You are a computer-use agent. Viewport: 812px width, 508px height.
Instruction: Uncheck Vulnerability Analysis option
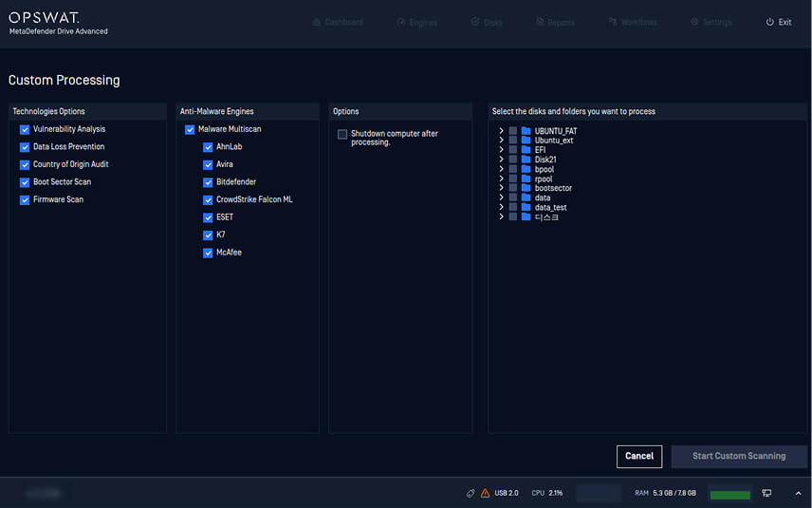pos(25,129)
